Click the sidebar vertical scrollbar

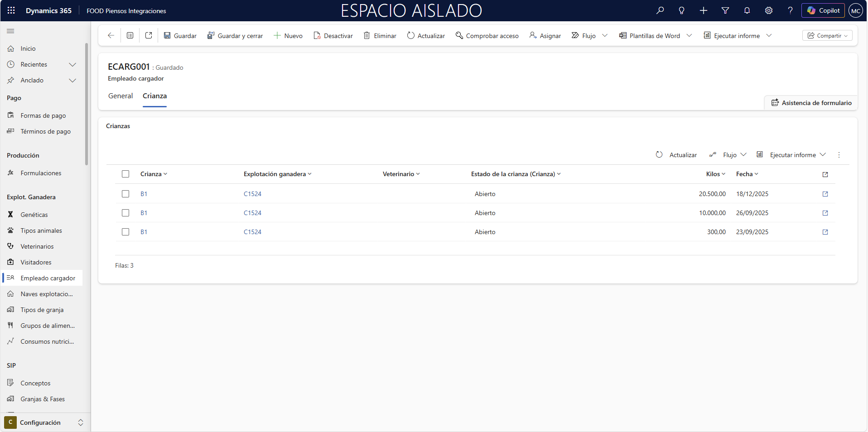pyautogui.click(x=87, y=104)
